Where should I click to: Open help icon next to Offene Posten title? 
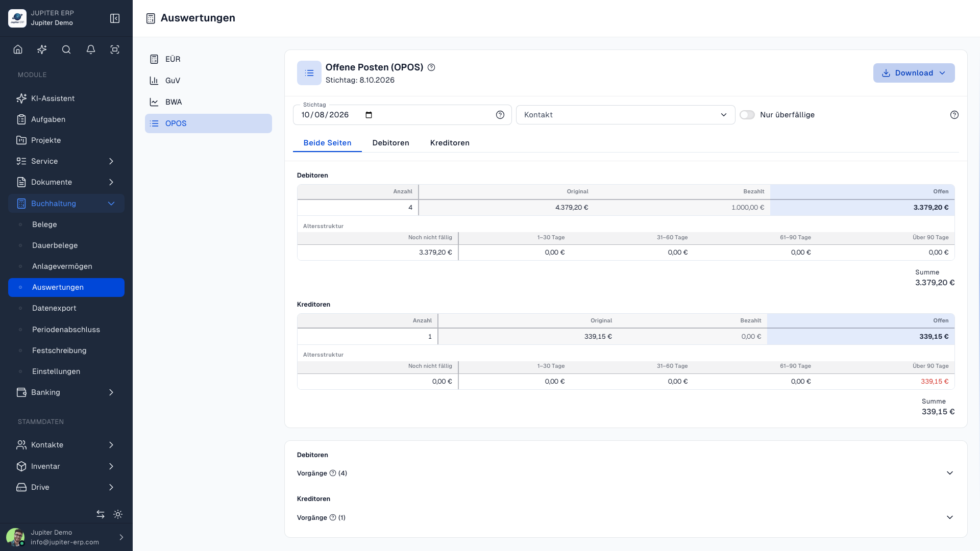click(431, 67)
